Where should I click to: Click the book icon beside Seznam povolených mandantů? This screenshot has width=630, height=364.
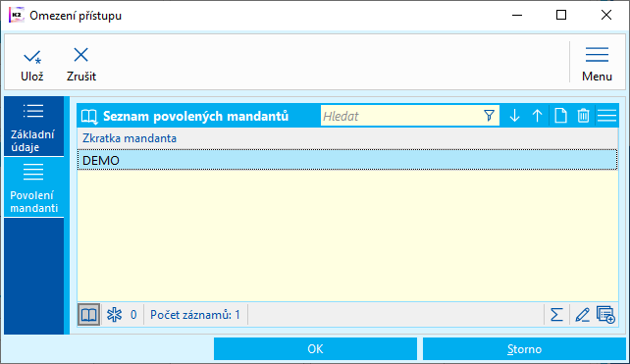tap(89, 117)
